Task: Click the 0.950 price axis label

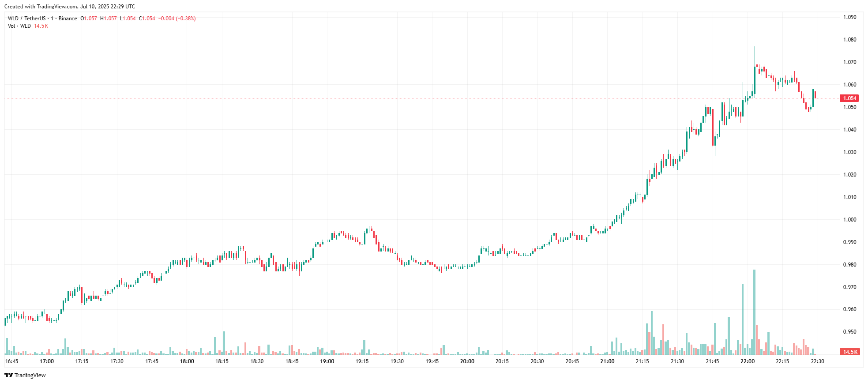Action: (x=849, y=332)
